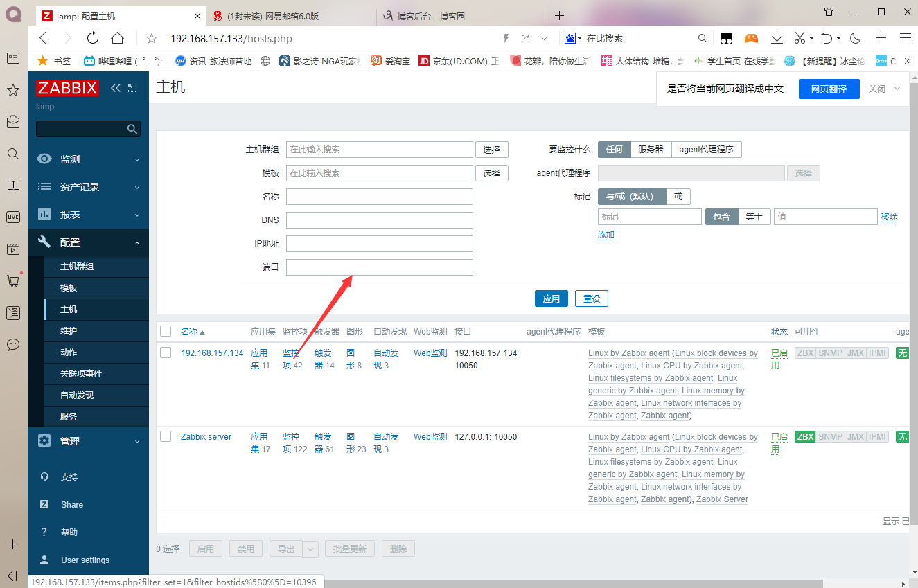This screenshot has width=918, height=588.
Task: Toggle the select-all hosts checkbox
Action: click(x=166, y=331)
